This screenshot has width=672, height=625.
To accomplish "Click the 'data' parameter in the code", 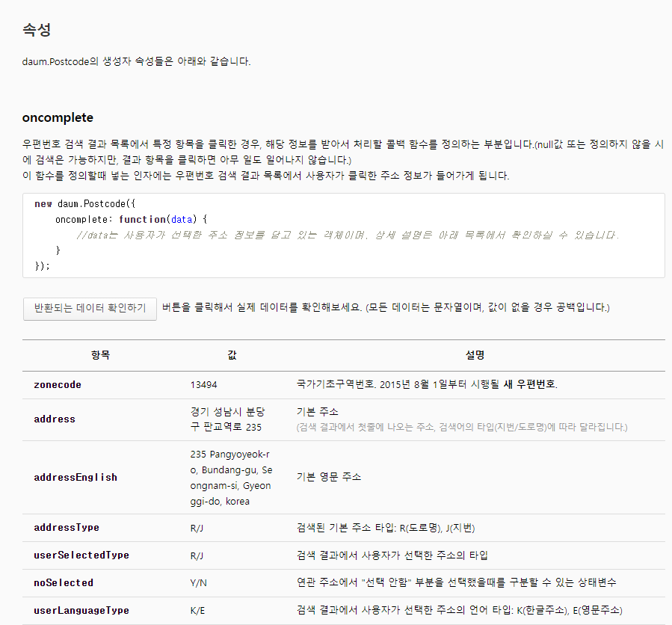I will pos(182,220).
